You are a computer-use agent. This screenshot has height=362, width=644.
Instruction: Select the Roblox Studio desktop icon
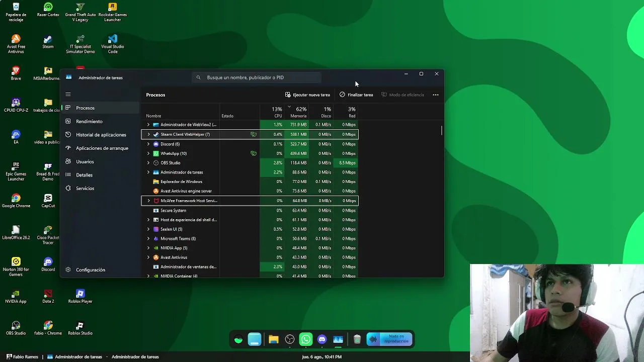80,328
